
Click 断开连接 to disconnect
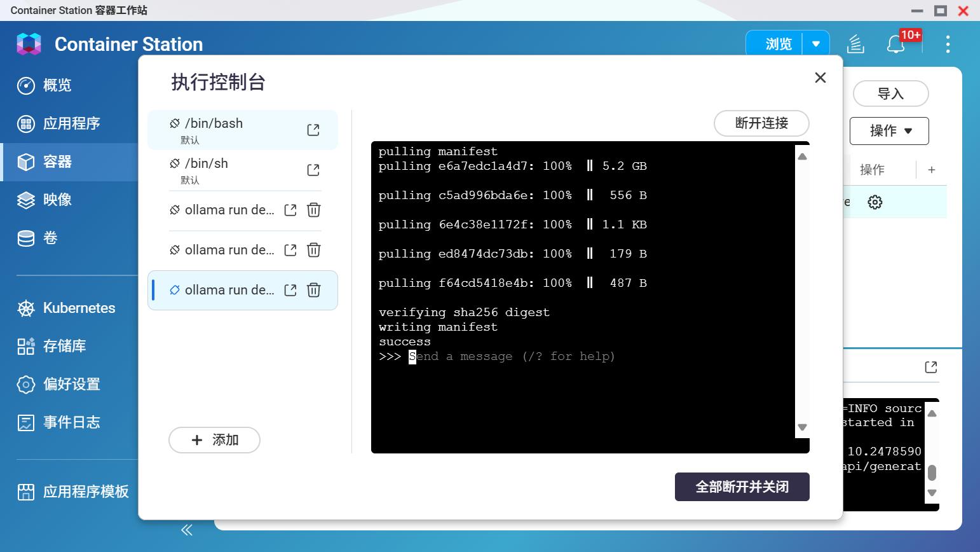click(x=761, y=123)
